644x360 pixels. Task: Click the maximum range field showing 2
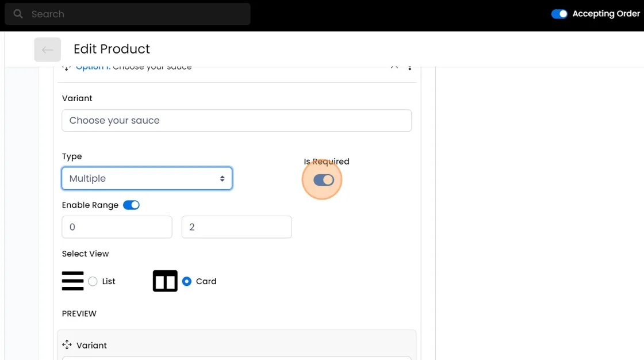[236, 227]
